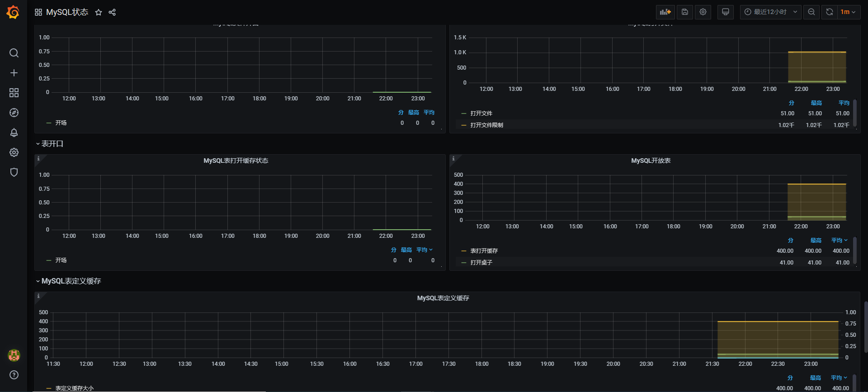Open search in the sidebar
Screen dimensions: 868x392
(x=14, y=53)
